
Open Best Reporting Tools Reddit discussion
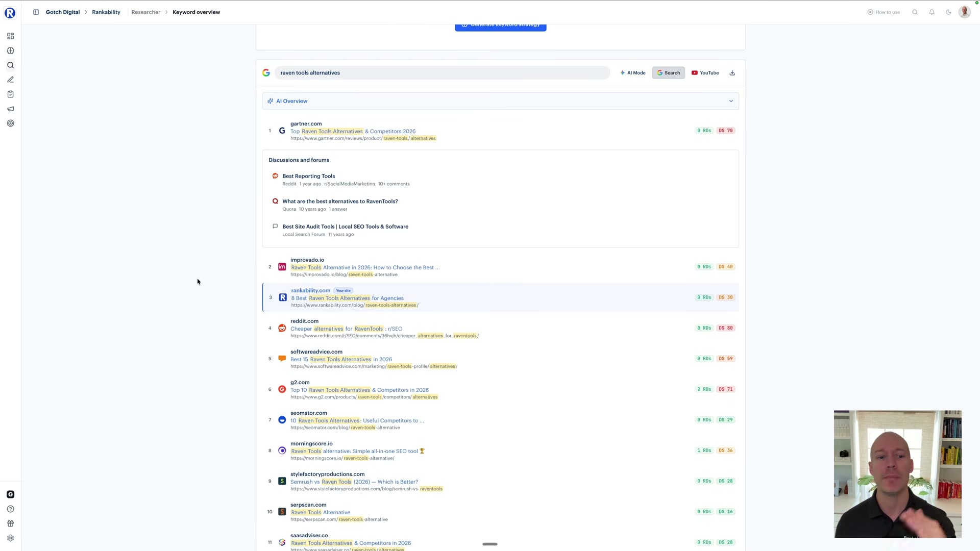(x=309, y=176)
